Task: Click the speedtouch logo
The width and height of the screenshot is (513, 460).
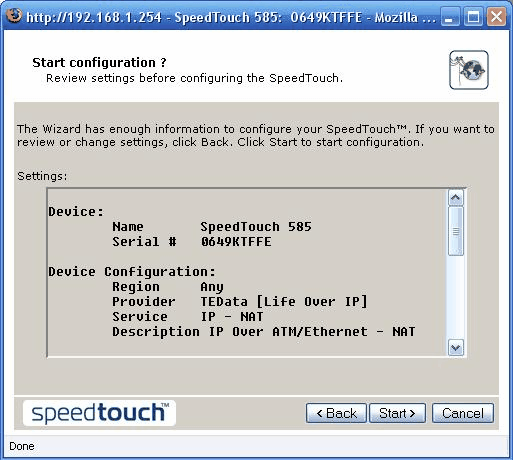Action: click(x=99, y=413)
